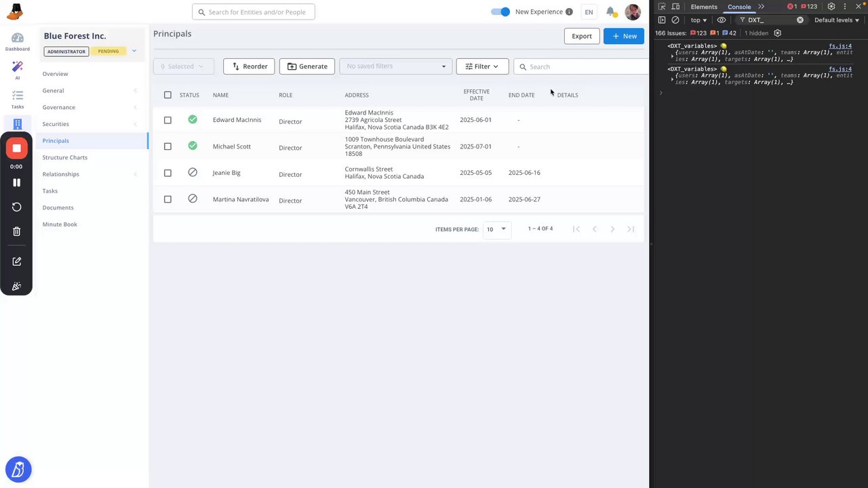
Task: Clear the DXT_ console filter
Action: (800, 20)
